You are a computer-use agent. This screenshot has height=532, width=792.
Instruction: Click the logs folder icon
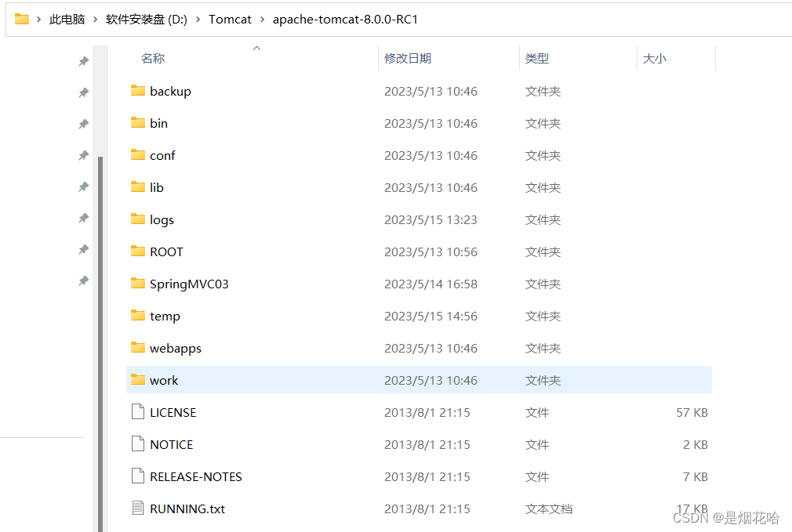click(x=138, y=219)
